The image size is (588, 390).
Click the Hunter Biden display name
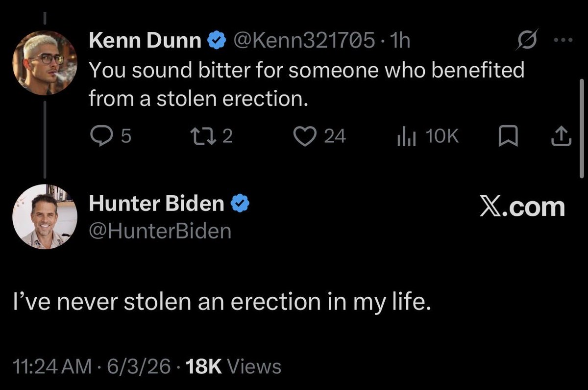(x=156, y=203)
